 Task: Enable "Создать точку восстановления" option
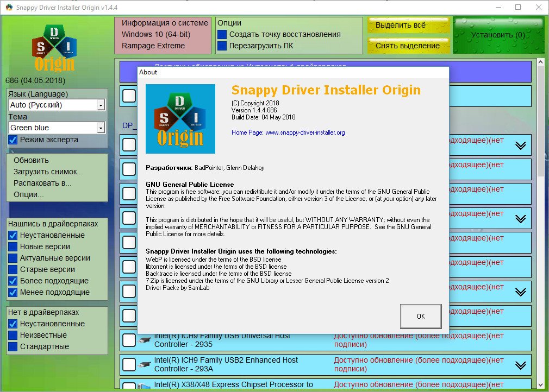222,34
